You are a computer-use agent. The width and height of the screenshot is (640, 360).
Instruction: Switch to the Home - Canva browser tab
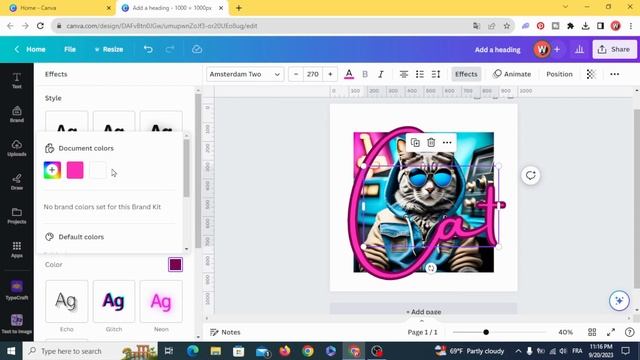pos(57,8)
